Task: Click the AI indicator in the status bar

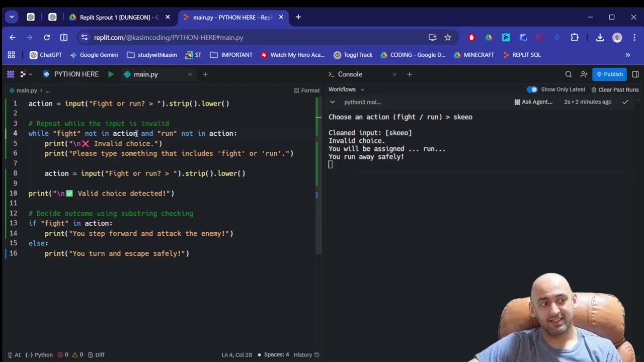Action: [14, 355]
